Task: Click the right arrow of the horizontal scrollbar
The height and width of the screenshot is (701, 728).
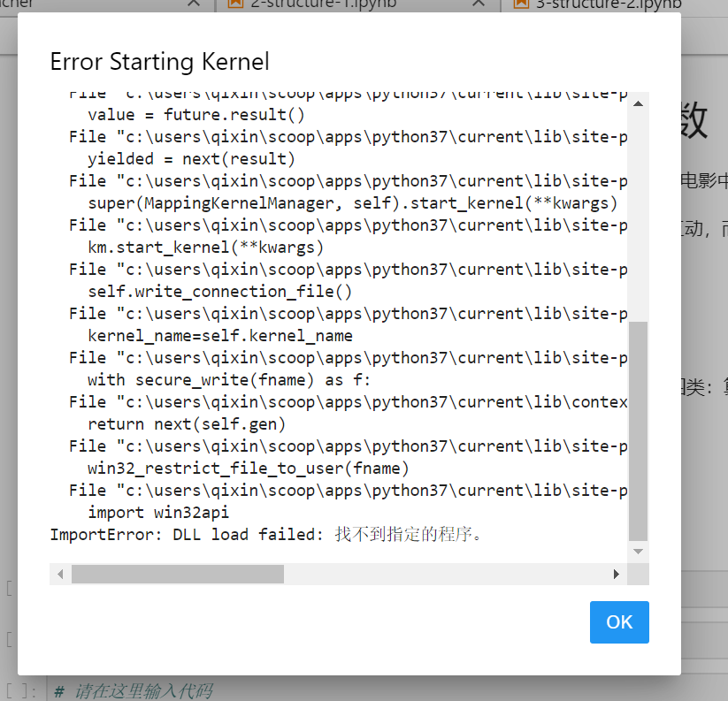Action: pyautogui.click(x=617, y=574)
